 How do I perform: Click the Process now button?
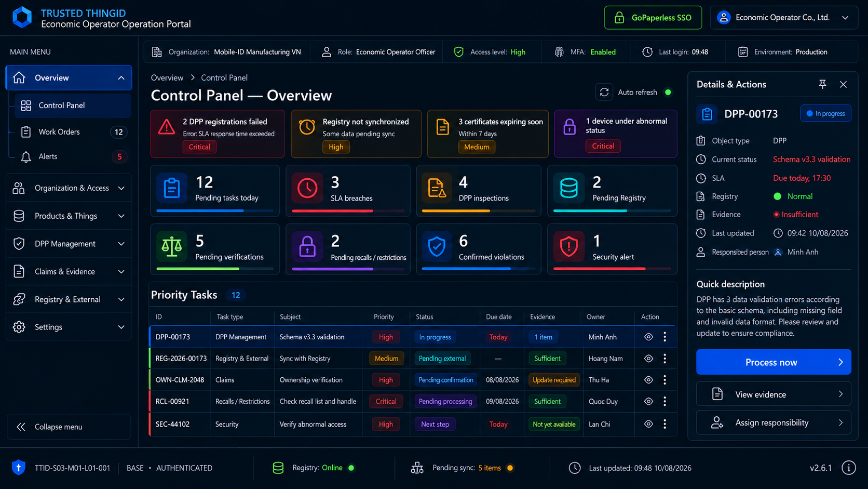coord(774,362)
